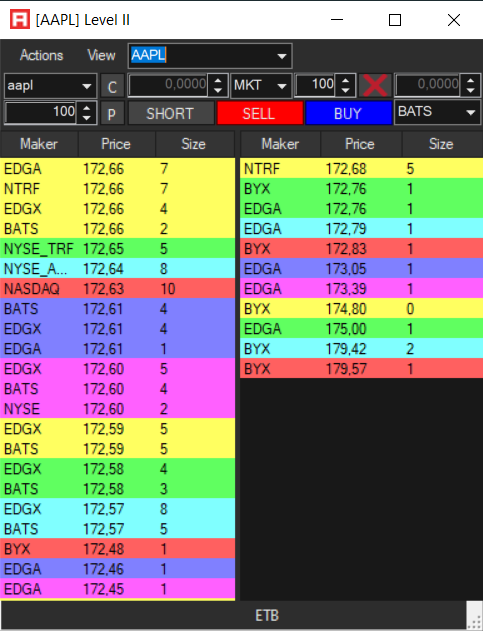Click the ETB status bar label
The image size is (483, 631).
pos(267,615)
